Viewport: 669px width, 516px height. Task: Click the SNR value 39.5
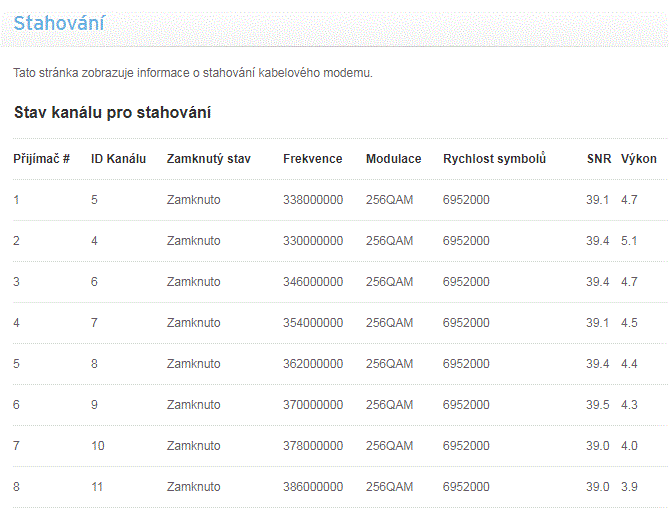pyautogui.click(x=597, y=405)
